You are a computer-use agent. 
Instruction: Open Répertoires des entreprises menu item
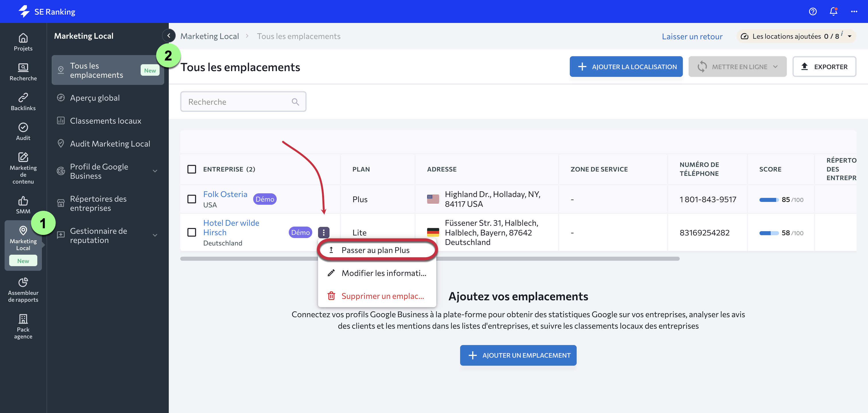(x=108, y=203)
